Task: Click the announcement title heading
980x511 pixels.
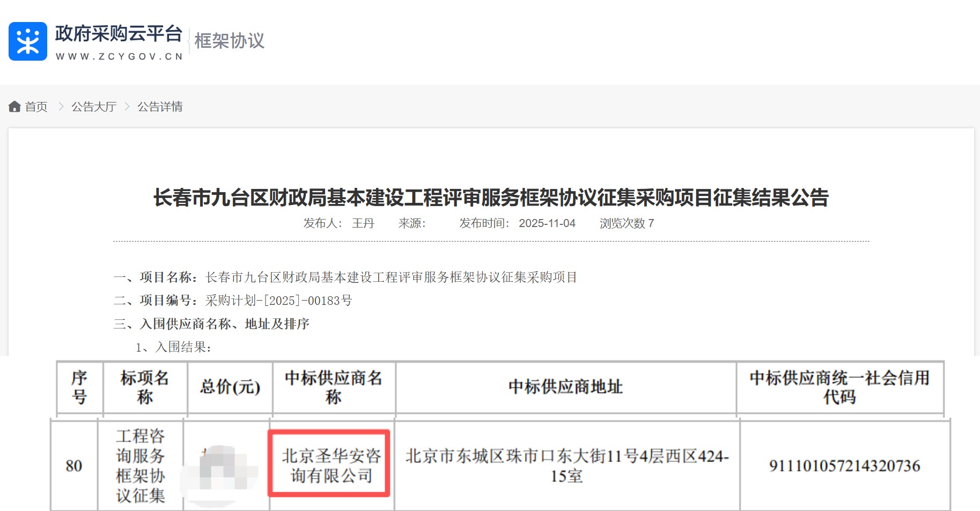Action: [491, 198]
